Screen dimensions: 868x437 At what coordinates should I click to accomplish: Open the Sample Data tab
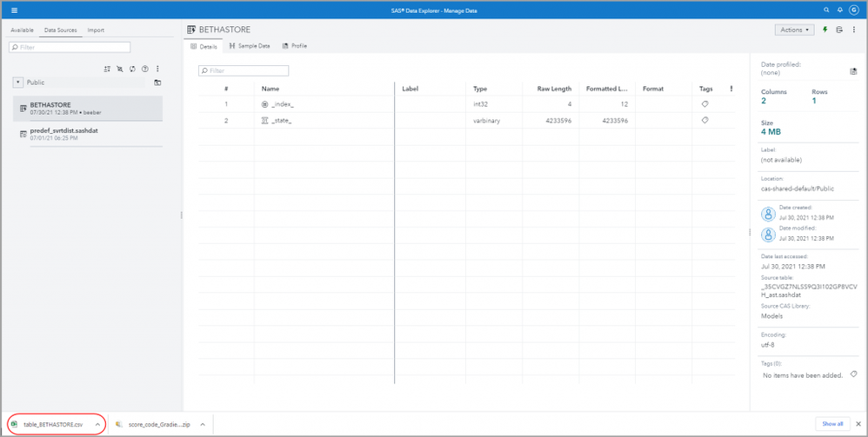[250, 46]
